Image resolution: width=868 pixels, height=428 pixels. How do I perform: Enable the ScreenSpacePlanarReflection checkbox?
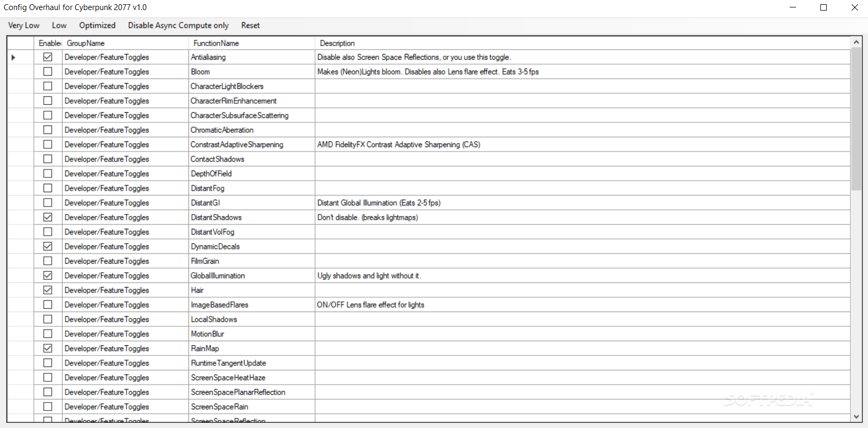[x=48, y=392]
